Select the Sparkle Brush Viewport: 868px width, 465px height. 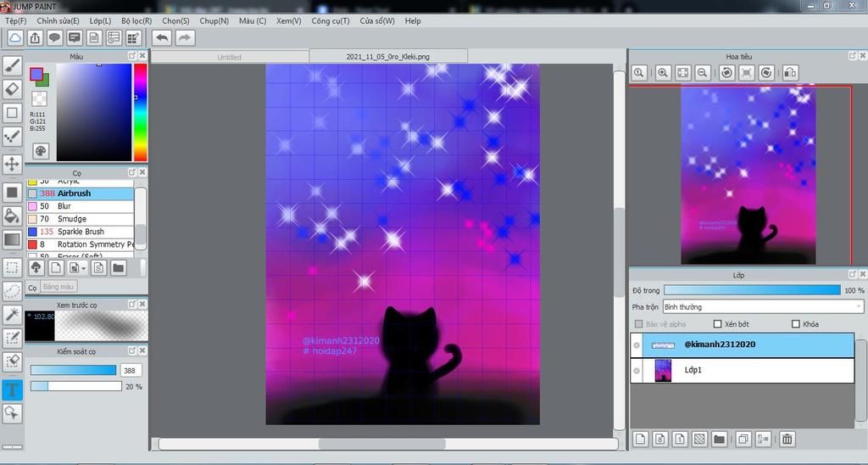click(81, 232)
